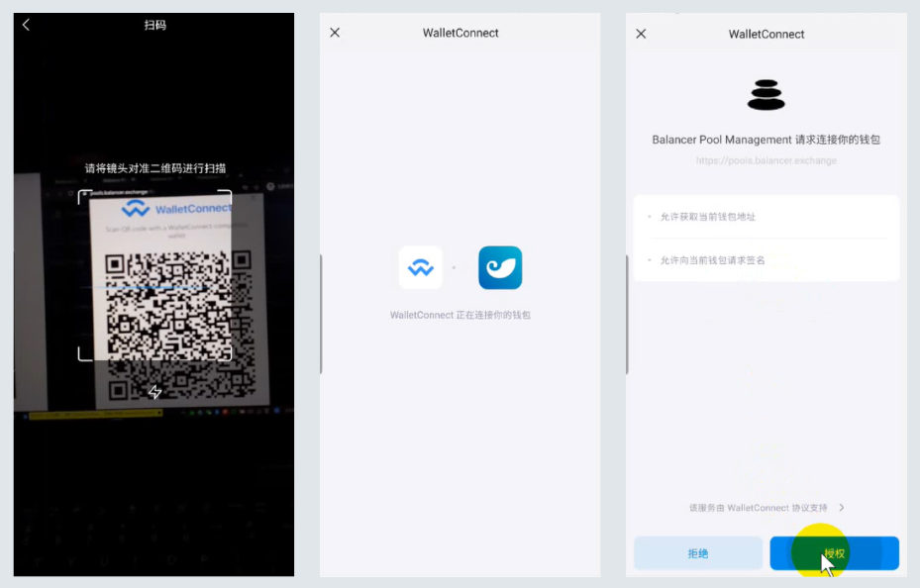Tap the 'Balancer Pool Management 请求连接你的钱包' heading
Image resolution: width=920 pixels, height=588 pixels.
coord(766,140)
